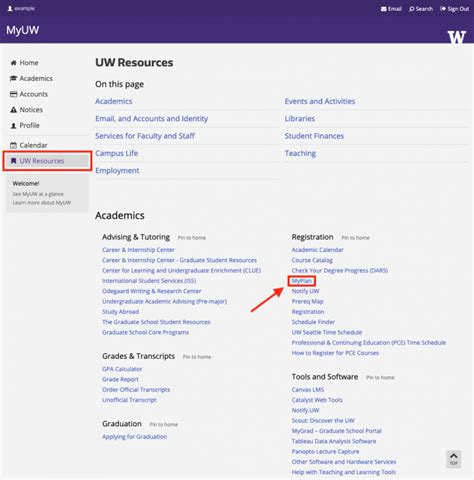This screenshot has height=480, width=474.
Task: Open Accounts in the left sidebar
Action: [x=29, y=94]
